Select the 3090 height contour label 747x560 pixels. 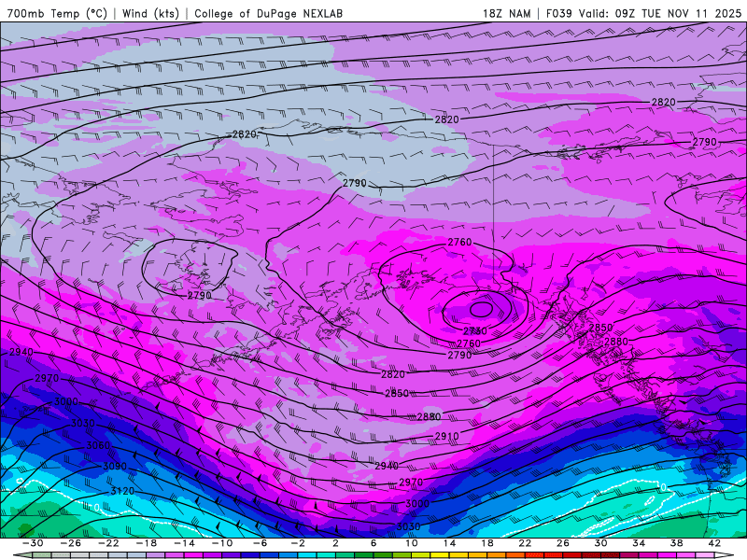(115, 466)
